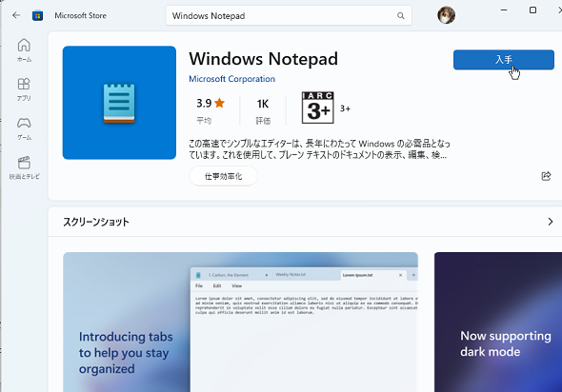
Task: Click the Microsoft Store logo icon
Action: click(x=38, y=15)
